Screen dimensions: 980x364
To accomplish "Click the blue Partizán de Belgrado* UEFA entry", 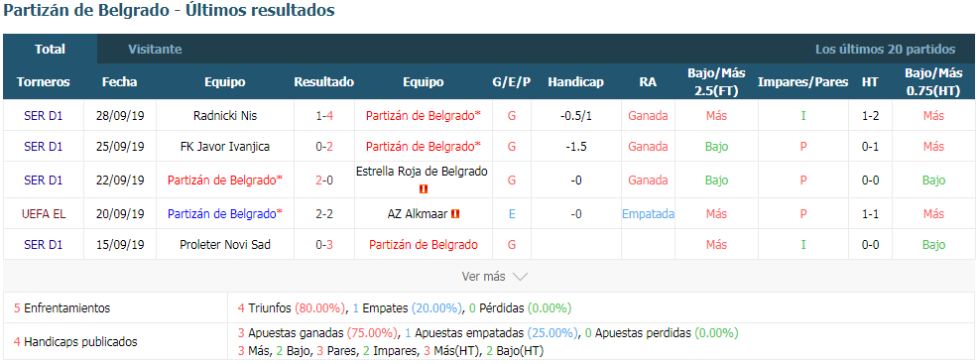I will tap(225, 214).
